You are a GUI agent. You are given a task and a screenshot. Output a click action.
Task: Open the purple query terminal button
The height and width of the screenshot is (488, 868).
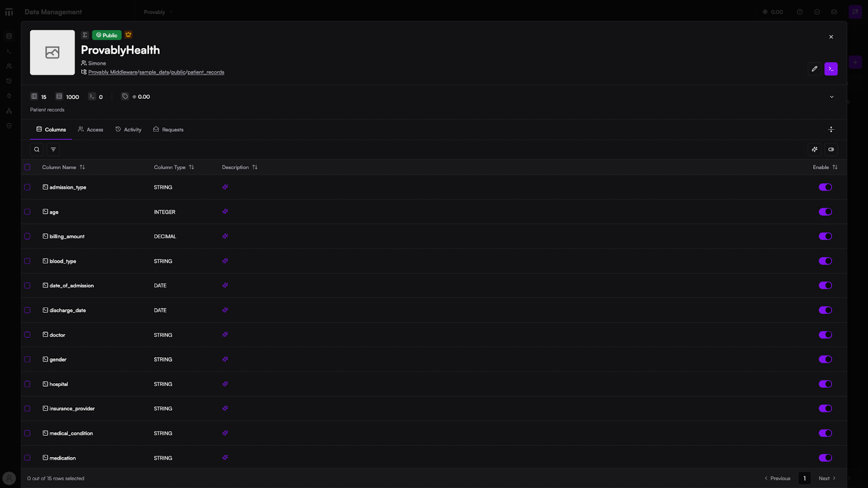coord(831,69)
